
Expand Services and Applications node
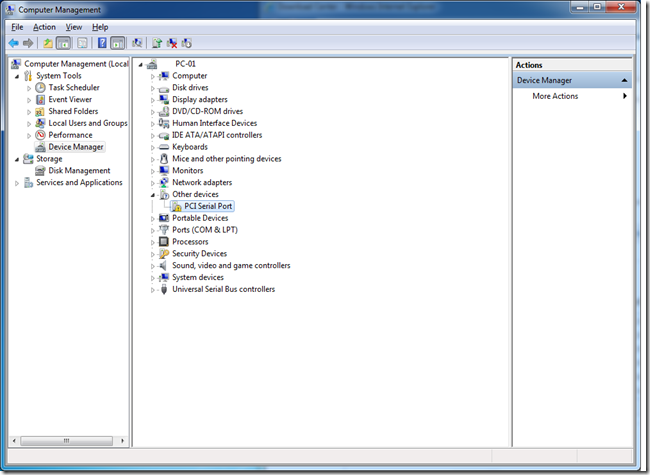pos(17,183)
